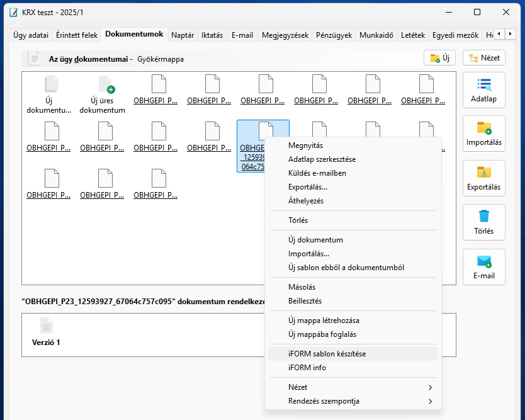
Task: Select the Verzió 1 document version
Action: pyautogui.click(x=46, y=332)
